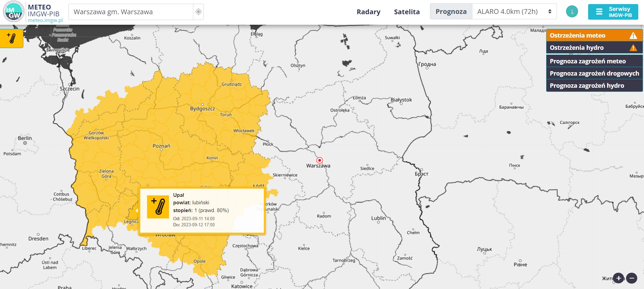The image size is (644, 289).
Task: Toggle the Ostrzeżenia meteo layer
Action: [x=577, y=36]
